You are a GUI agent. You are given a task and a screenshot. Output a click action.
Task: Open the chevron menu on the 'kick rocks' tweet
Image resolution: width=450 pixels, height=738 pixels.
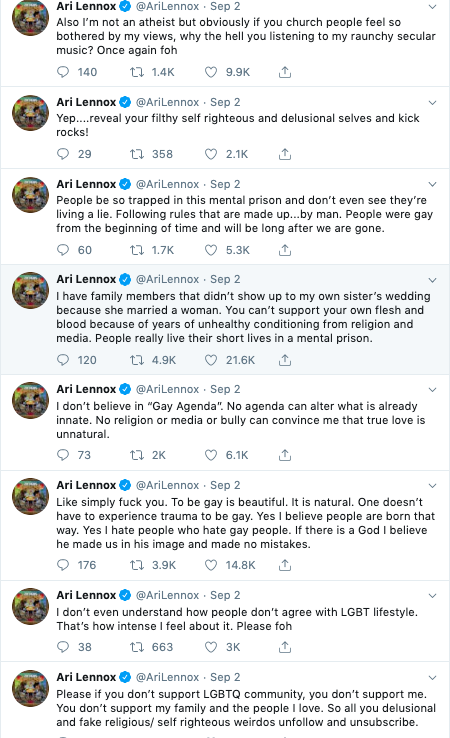(x=433, y=103)
